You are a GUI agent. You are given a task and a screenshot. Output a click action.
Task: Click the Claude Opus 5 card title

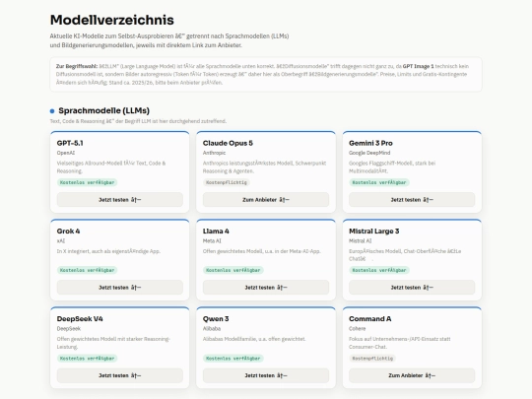coord(228,143)
